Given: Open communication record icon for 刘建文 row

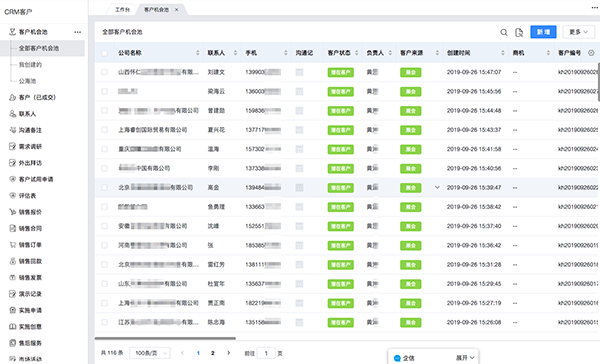Looking at the screenshot, I should 299,72.
